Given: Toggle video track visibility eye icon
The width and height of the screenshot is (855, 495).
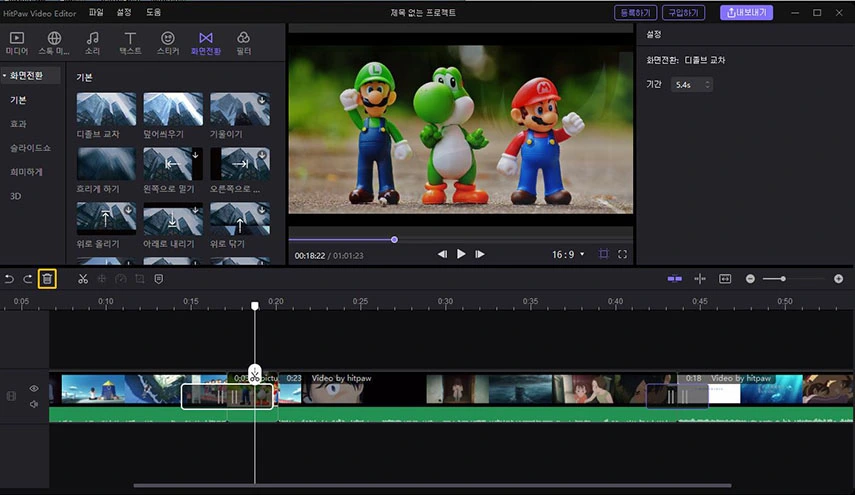Looking at the screenshot, I should [x=34, y=389].
